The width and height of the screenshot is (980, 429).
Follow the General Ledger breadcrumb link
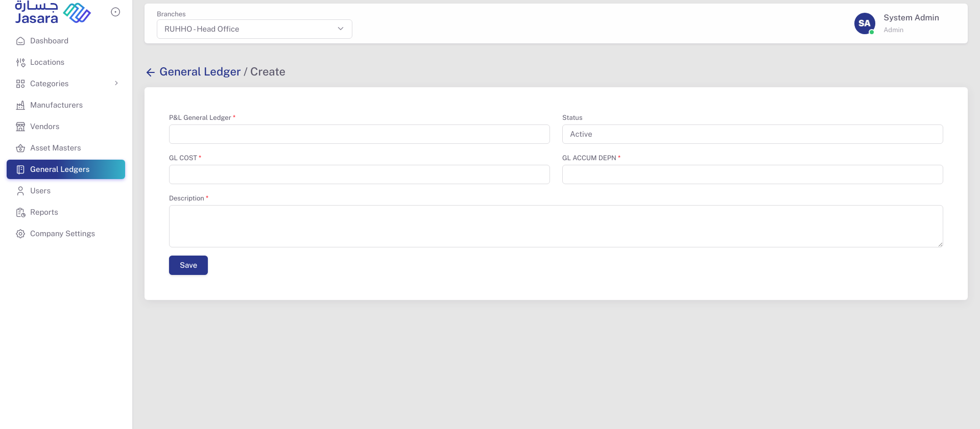point(200,72)
